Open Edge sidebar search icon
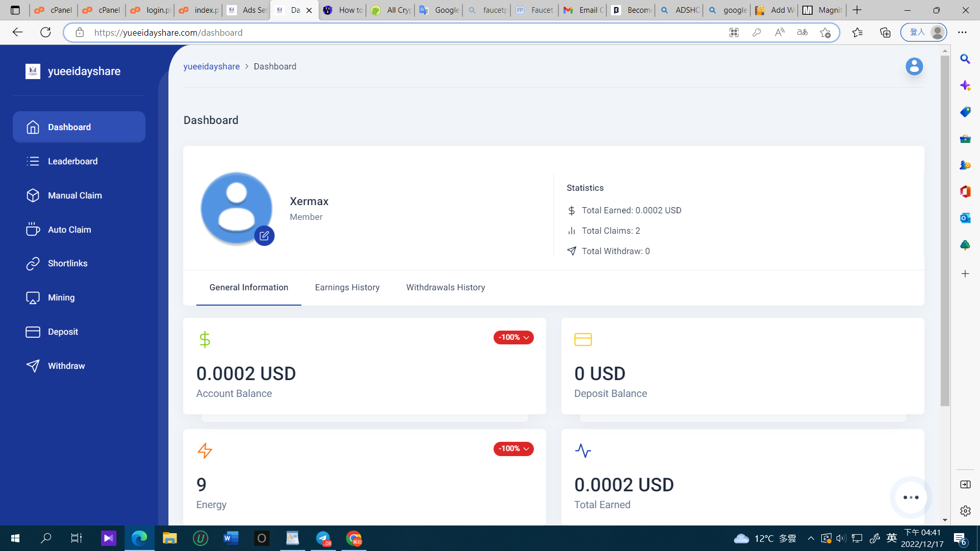Screen dimensions: 980x551 965,59
